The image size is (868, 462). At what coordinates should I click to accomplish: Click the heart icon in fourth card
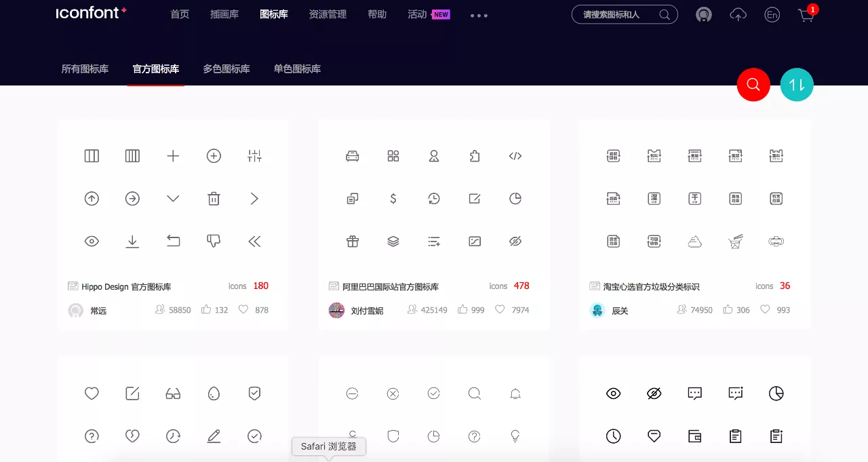click(92, 393)
